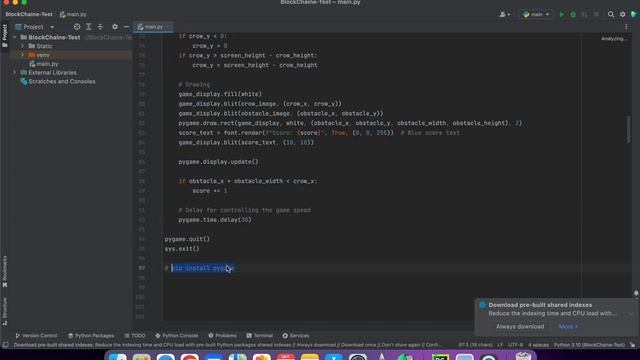
Task: Open Version Control tool window
Action: coord(36,336)
